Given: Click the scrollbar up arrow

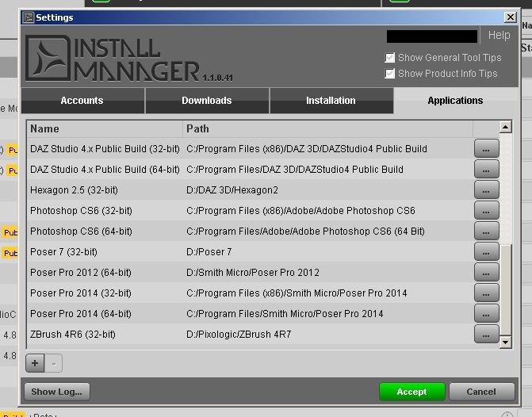Looking at the screenshot, I should pos(506,127).
